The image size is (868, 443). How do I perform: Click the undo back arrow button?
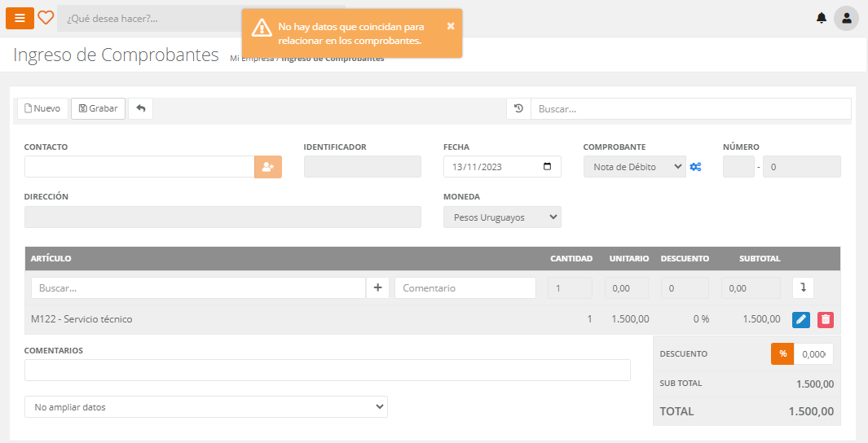pos(140,108)
